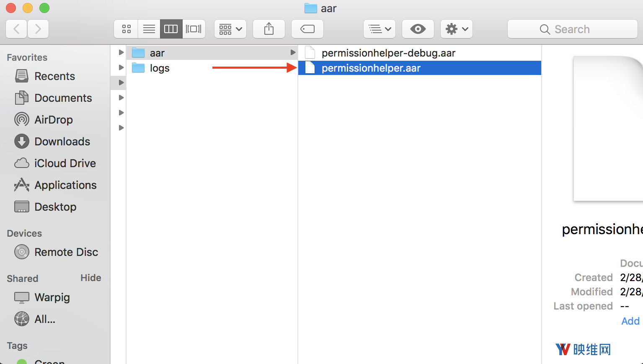Hide the Shared sidebar section
Viewport: 643px width, 364px height.
[x=90, y=278]
